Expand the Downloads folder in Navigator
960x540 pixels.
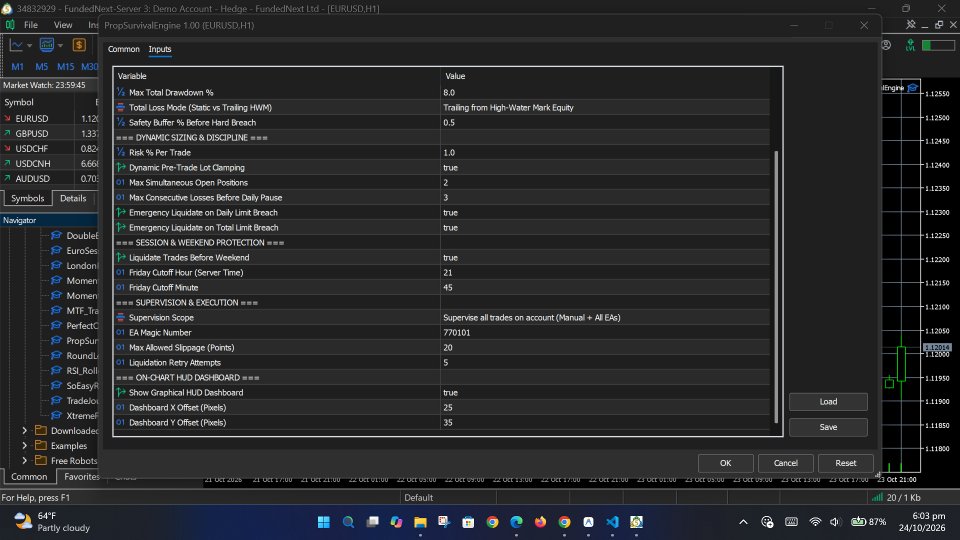click(24, 430)
